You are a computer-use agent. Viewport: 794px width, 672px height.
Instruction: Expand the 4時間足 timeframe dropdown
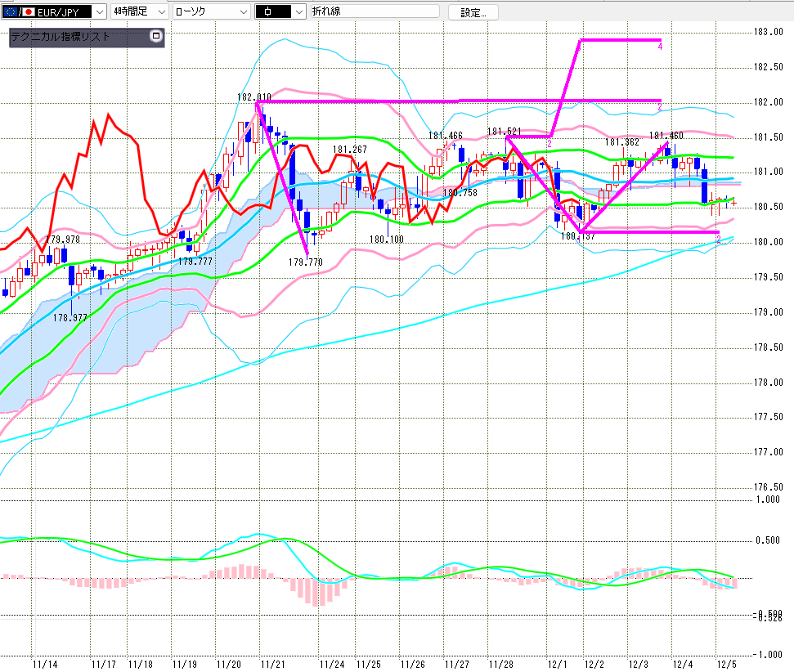[x=160, y=12]
